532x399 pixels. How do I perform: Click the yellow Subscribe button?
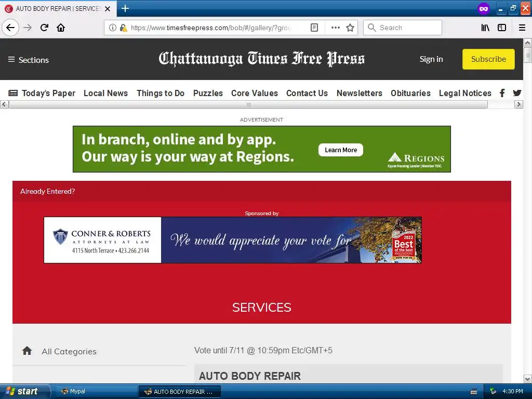click(x=488, y=59)
